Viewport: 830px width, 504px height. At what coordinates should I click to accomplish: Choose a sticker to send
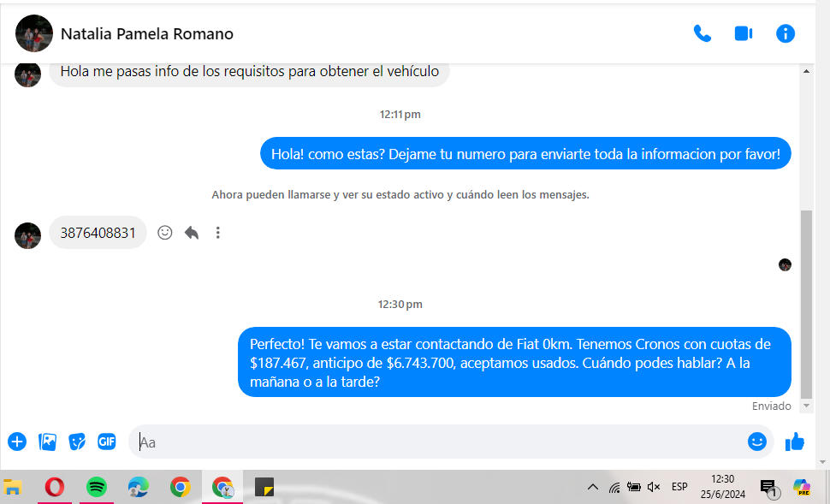coord(77,442)
